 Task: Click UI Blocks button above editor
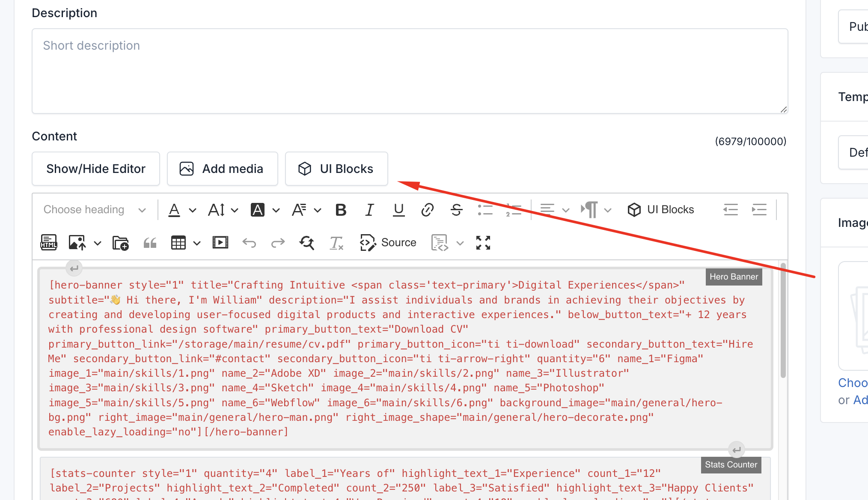(x=336, y=168)
